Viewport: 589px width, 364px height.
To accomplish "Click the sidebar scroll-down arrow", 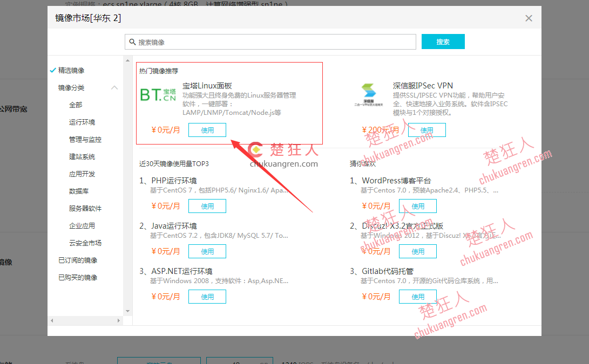I will (128, 311).
